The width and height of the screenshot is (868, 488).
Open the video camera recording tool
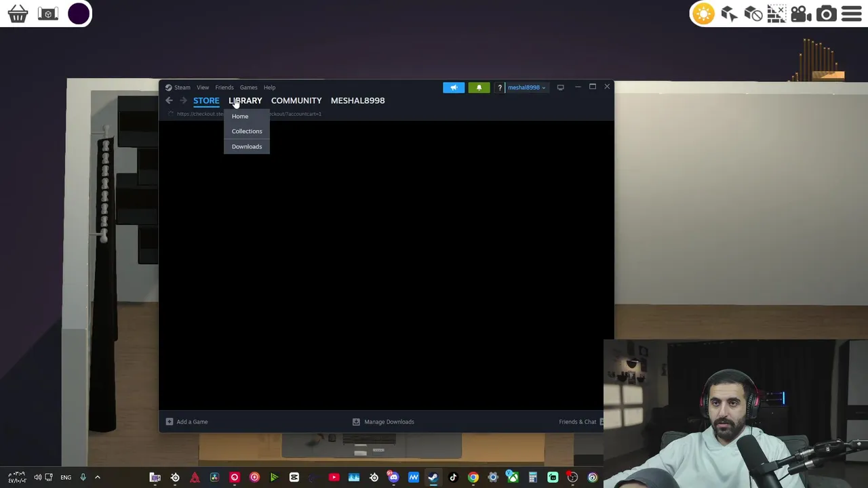point(801,14)
